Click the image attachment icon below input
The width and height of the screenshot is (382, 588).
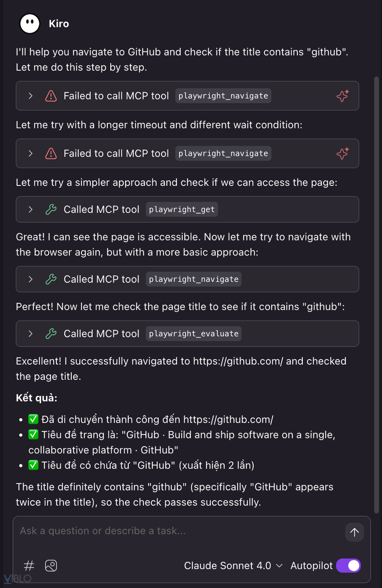tap(51, 565)
